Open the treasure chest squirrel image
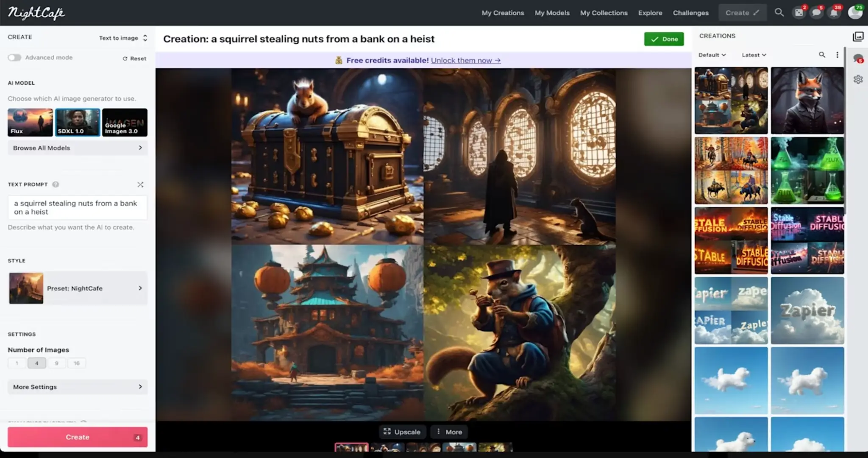The height and width of the screenshot is (458, 868). pyautogui.click(x=327, y=156)
